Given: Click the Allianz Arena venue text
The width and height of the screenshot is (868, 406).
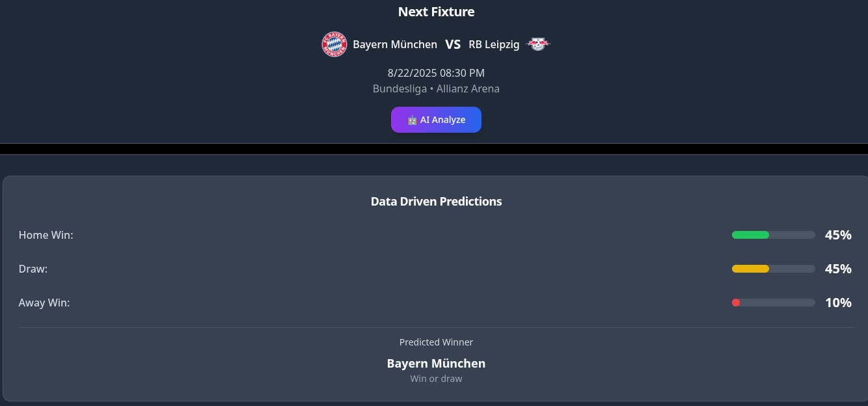Looking at the screenshot, I should click(467, 88).
